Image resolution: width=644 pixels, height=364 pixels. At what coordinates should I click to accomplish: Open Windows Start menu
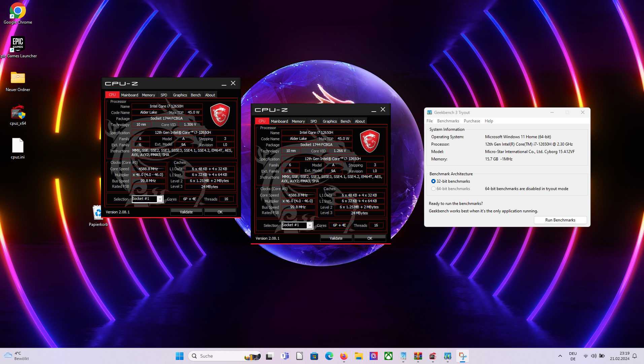180,356
